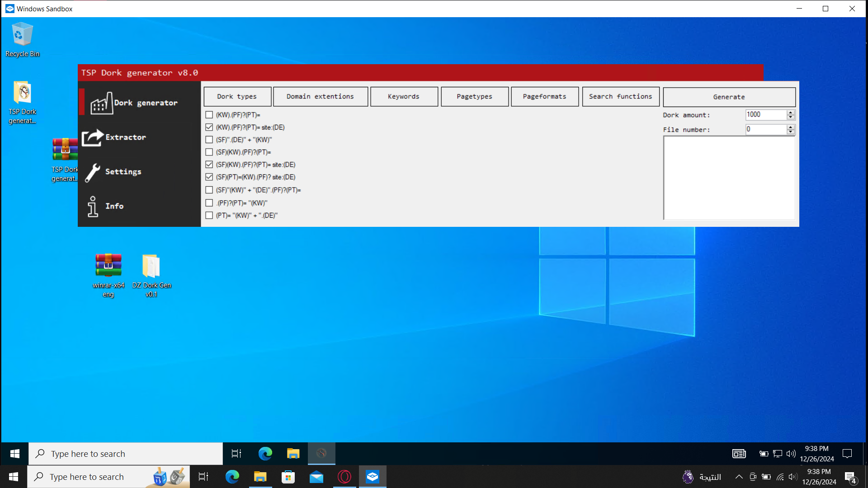The image size is (868, 488).
Task: Open Microsoft Store from host taskbar
Action: (x=288, y=477)
